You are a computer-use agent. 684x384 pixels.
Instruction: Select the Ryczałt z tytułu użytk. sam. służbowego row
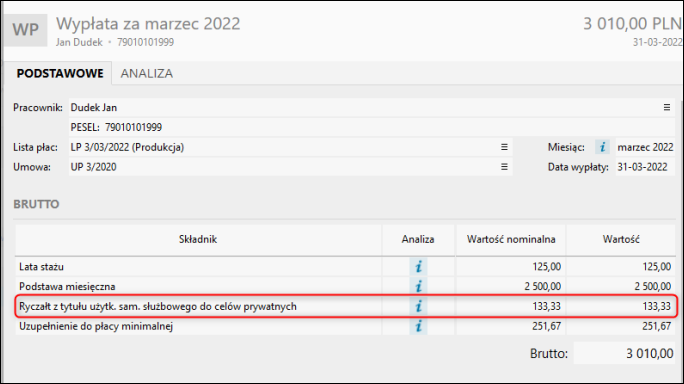345,306
